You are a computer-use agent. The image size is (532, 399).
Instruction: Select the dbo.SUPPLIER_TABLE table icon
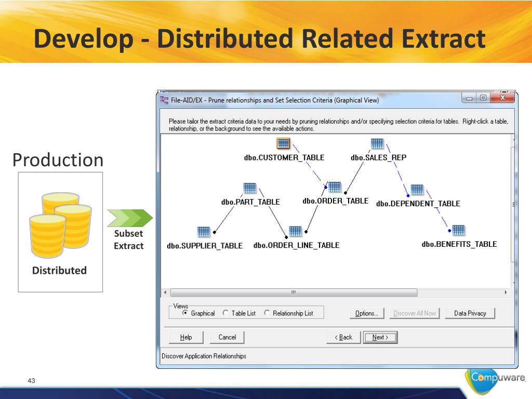(x=204, y=232)
